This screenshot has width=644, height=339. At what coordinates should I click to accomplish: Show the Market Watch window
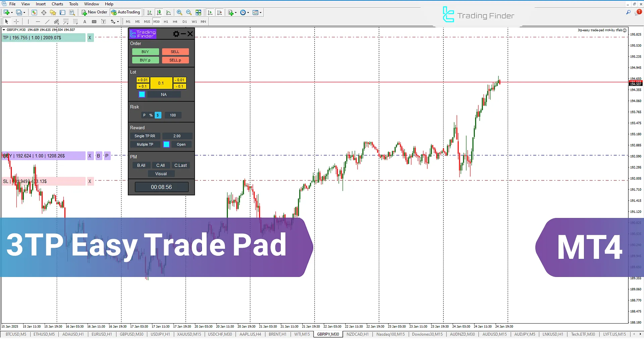(x=34, y=12)
